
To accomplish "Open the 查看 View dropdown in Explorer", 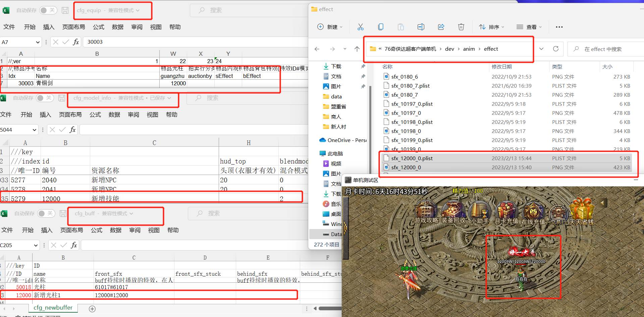I will click(529, 27).
